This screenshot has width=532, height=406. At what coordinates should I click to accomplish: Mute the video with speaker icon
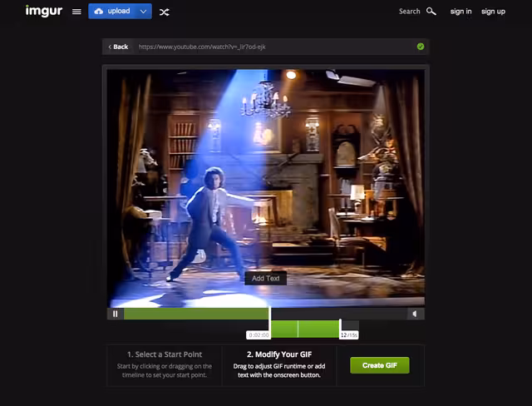pyautogui.click(x=416, y=314)
